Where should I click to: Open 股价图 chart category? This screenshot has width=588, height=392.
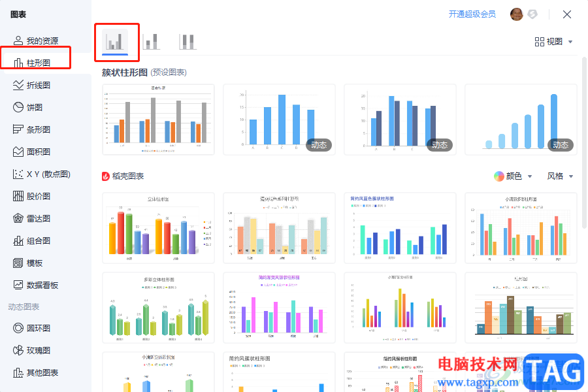coord(32,196)
